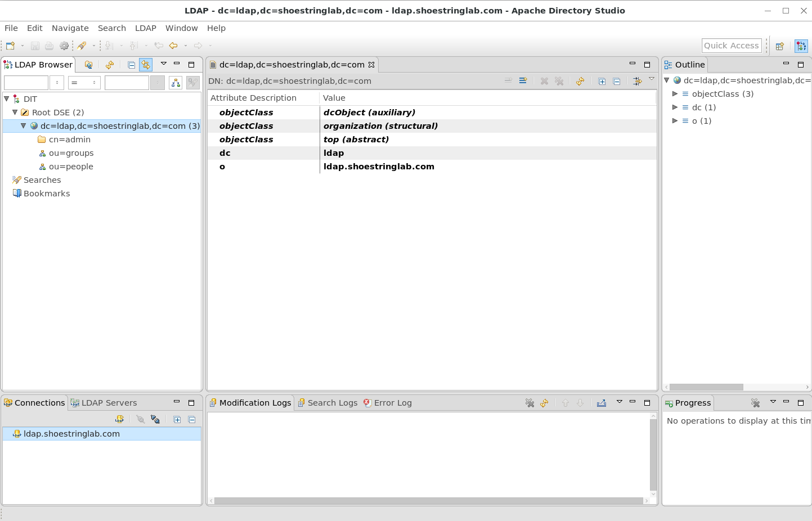This screenshot has height=521, width=812.
Task: Click the Quick Access search field
Action: tap(732, 46)
